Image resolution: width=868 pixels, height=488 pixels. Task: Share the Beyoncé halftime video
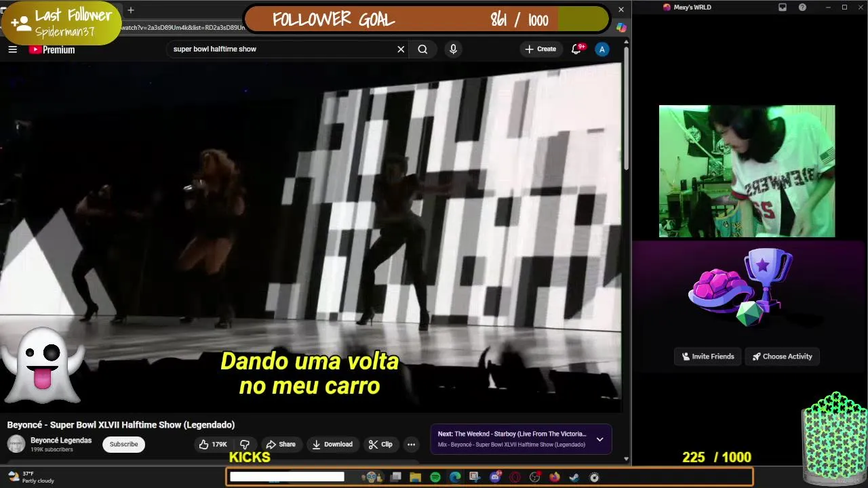click(x=281, y=445)
